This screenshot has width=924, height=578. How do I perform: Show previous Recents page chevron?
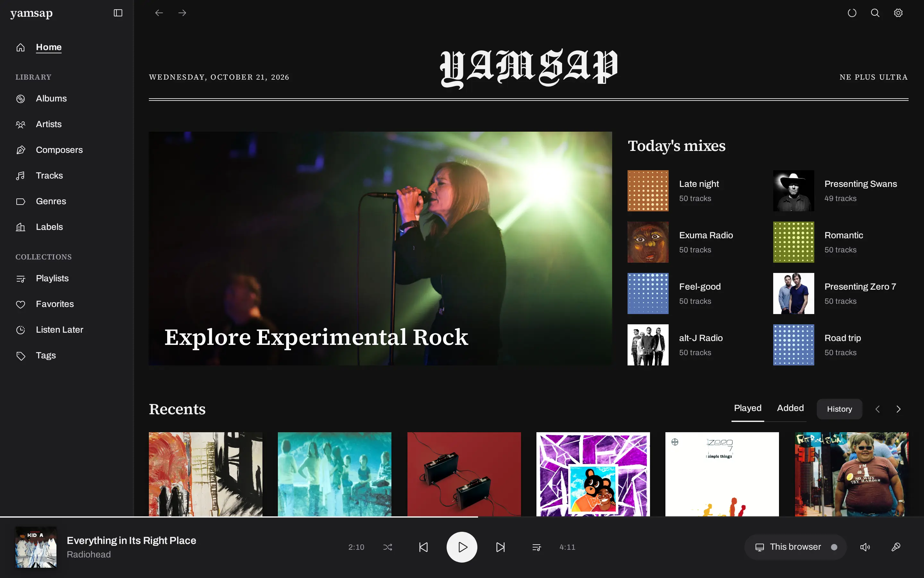(877, 409)
